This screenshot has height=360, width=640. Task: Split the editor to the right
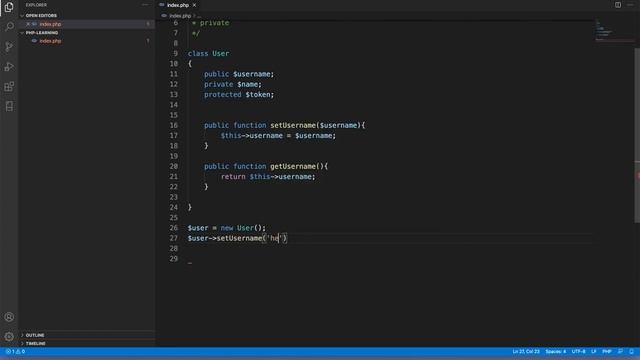(x=618, y=5)
